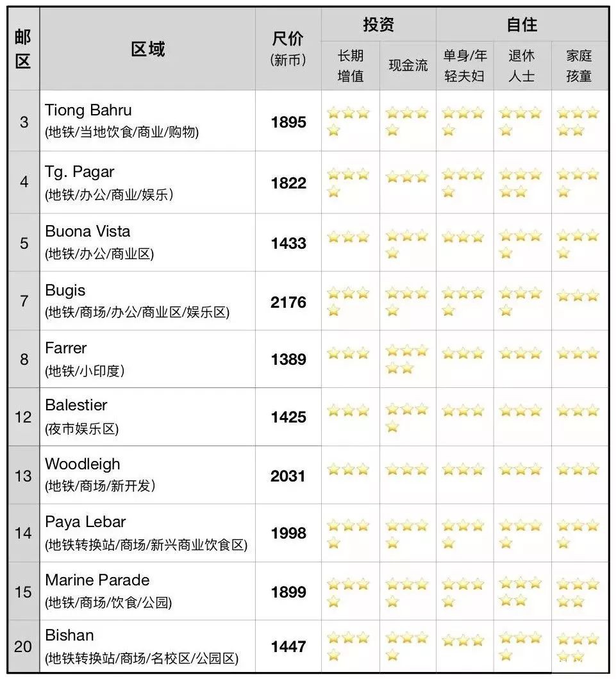The width and height of the screenshot is (616, 679).
Task: Select Buona Vista's 退休人士 star rating
Action: coord(520,244)
